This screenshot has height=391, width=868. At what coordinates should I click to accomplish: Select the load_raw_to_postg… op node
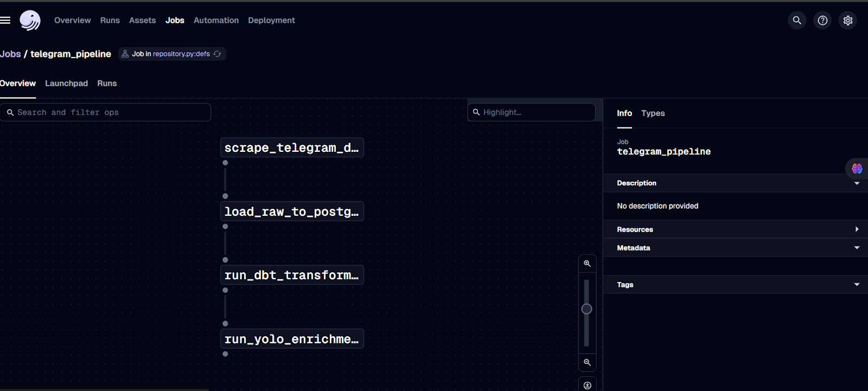click(292, 211)
